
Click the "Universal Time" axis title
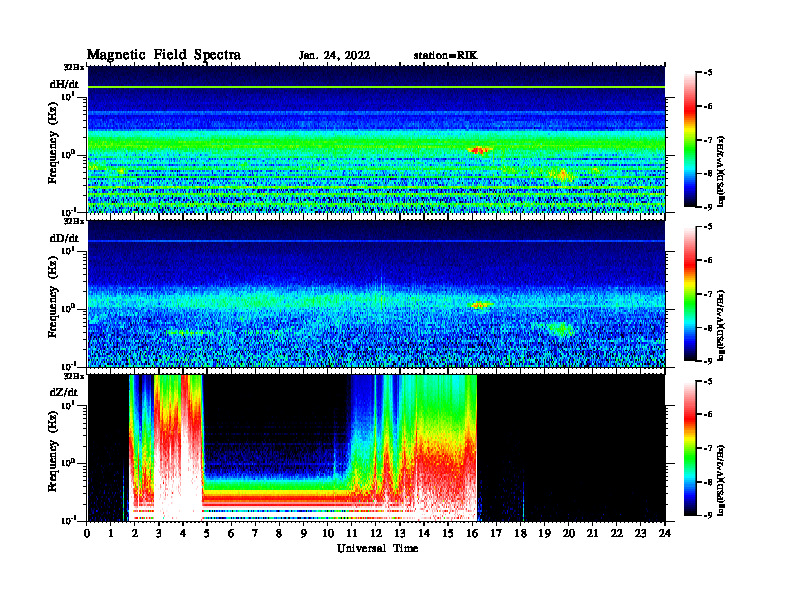pyautogui.click(x=377, y=548)
